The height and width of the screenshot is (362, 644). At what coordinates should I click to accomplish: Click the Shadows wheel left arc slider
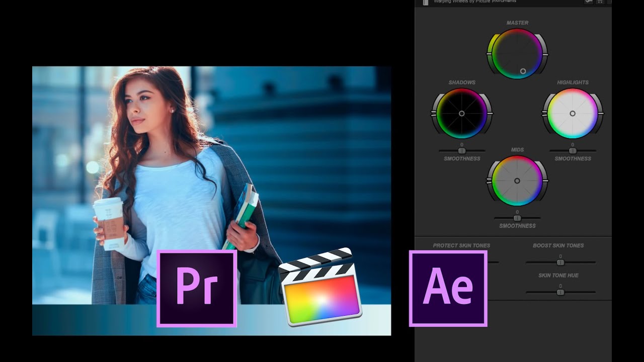434,114
